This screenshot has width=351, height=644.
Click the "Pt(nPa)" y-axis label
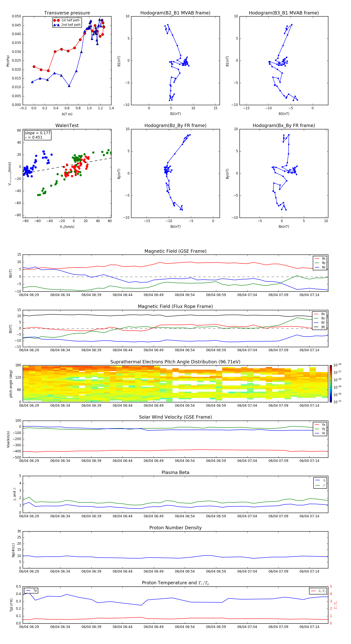(8, 61)
